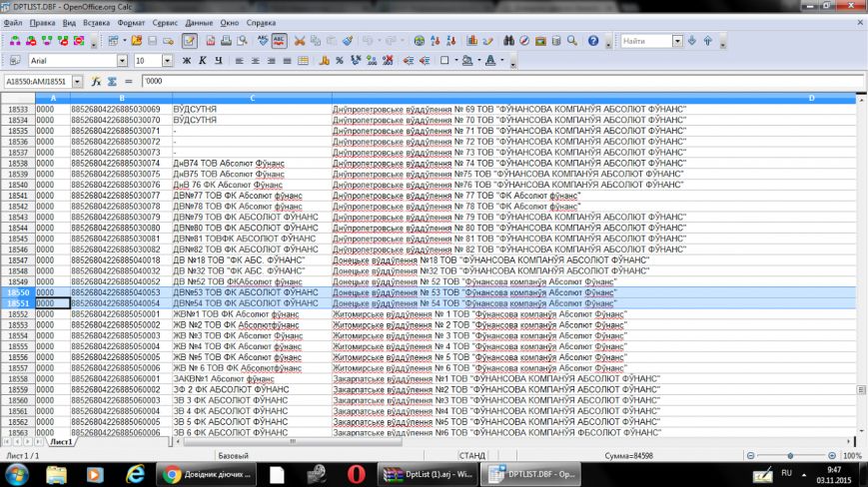Open the Справка menu
Viewport: 868px width, 487px height.
point(261,23)
